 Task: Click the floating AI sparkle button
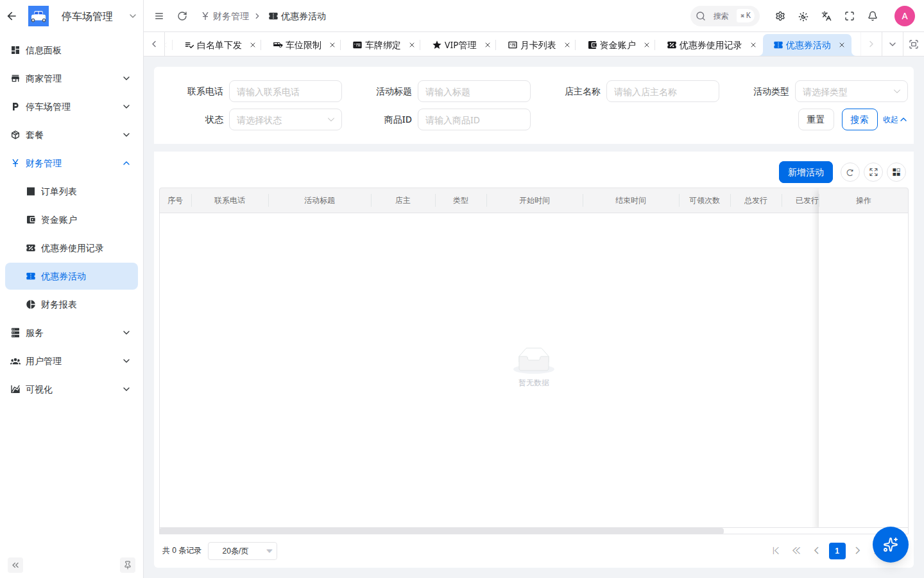(x=891, y=545)
